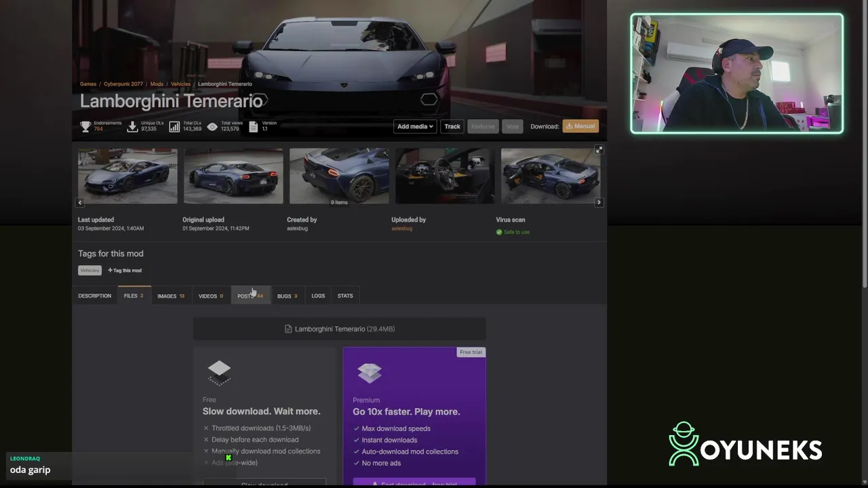Open the Games breadcrumb link
This screenshot has width=868, height=488.
pyautogui.click(x=88, y=84)
